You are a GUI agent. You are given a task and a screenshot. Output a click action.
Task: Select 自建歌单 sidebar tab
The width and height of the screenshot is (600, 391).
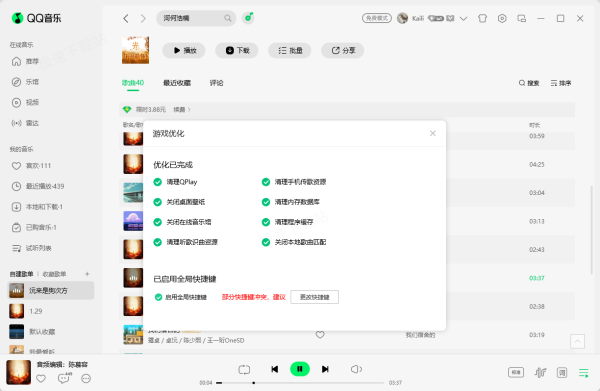pyautogui.click(x=21, y=274)
